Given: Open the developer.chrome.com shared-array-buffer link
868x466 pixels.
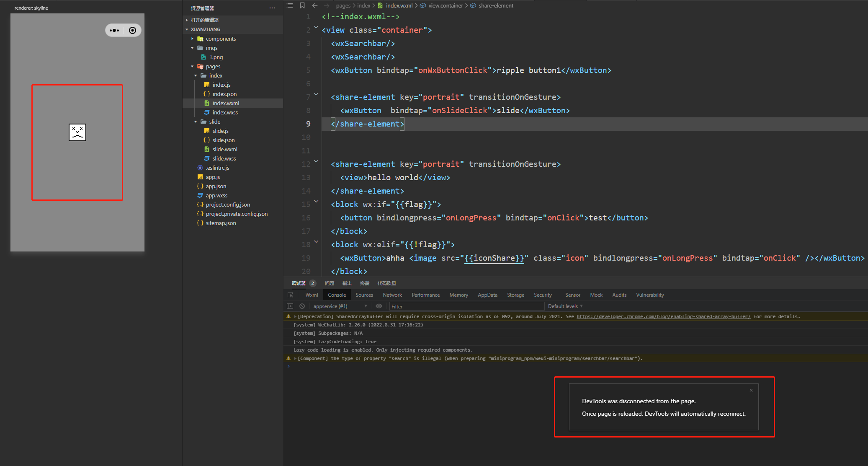Looking at the screenshot, I should pos(663,316).
